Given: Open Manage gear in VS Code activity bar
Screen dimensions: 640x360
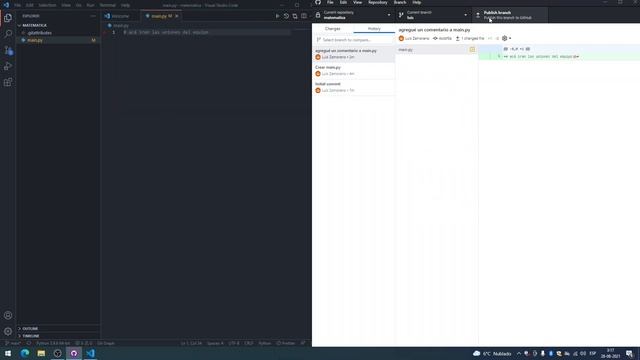Looking at the screenshot, I should point(8,331).
